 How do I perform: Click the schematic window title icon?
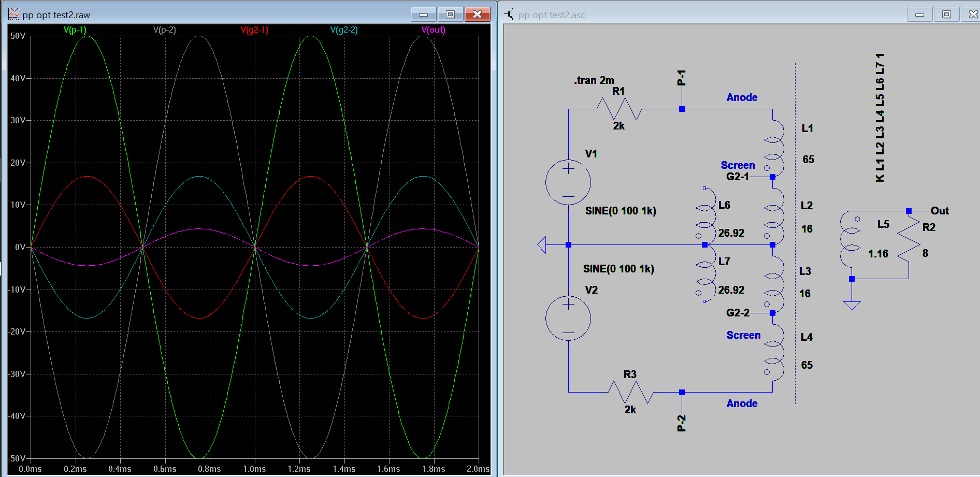coord(510,15)
